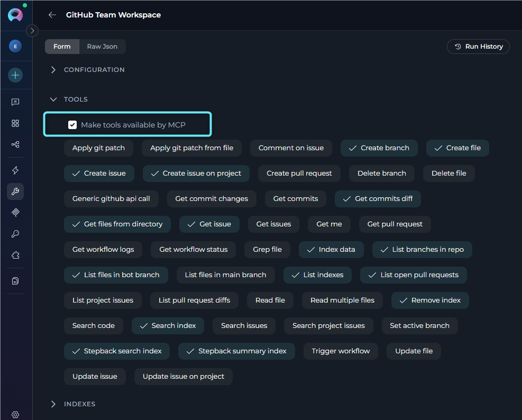Enable the Get commits tool
The width and height of the screenshot is (522, 420).
(x=295, y=199)
